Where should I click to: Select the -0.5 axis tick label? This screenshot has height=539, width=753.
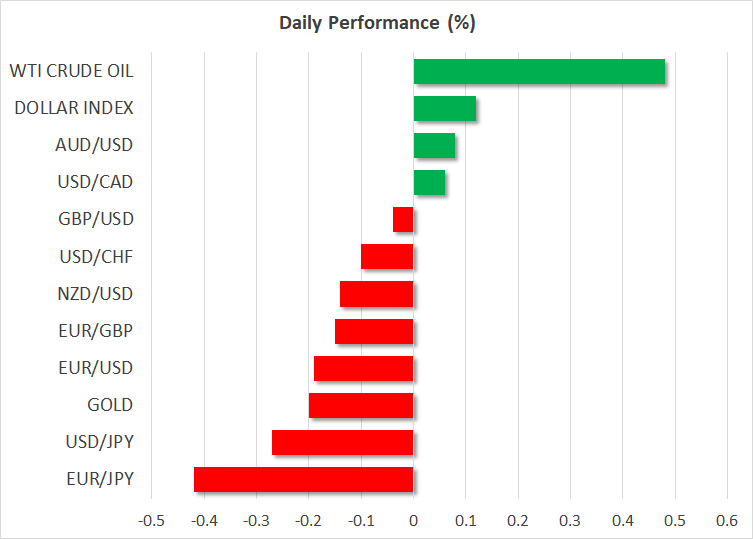tap(152, 520)
